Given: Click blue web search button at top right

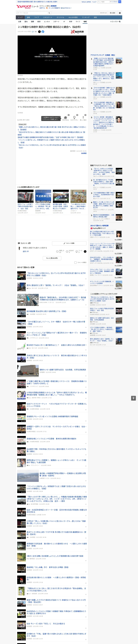Looking at the screenshot, I should 120,2.
